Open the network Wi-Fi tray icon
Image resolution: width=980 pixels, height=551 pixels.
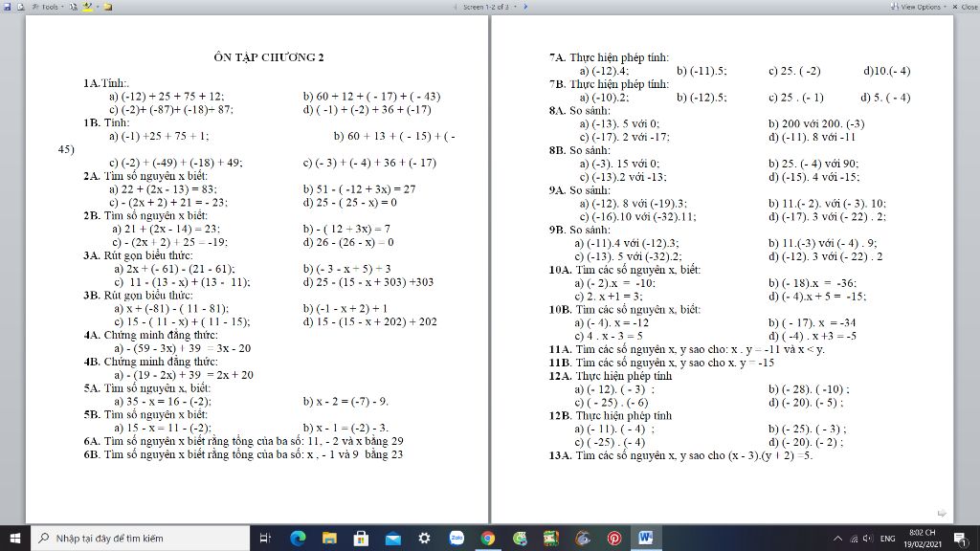(853, 539)
